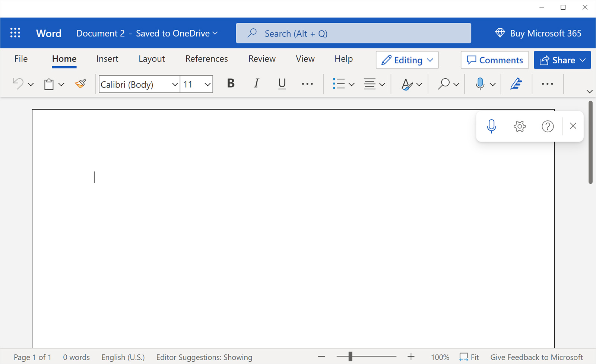Click English (U.S.) language status

[x=123, y=357]
